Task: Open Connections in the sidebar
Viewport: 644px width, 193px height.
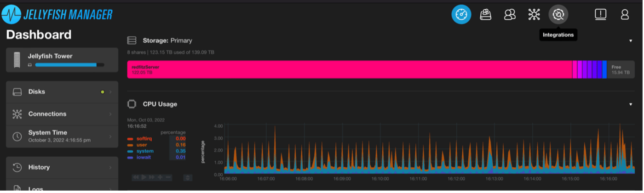Action: click(x=62, y=114)
